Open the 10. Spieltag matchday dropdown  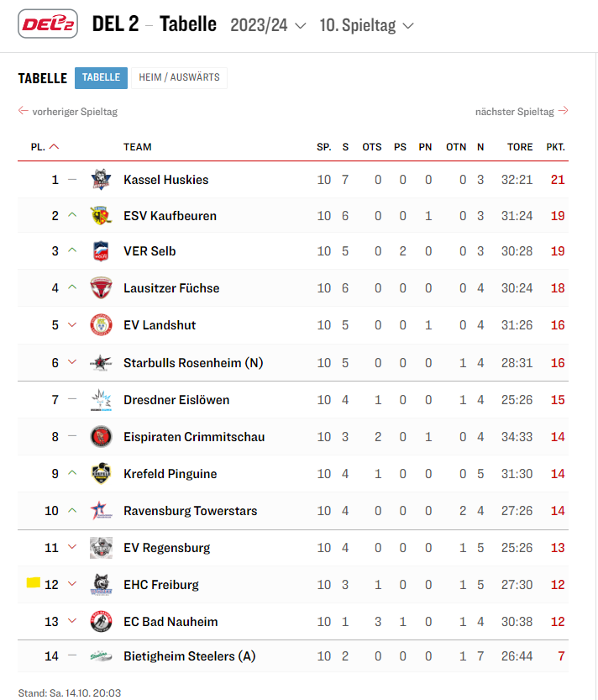point(366,25)
